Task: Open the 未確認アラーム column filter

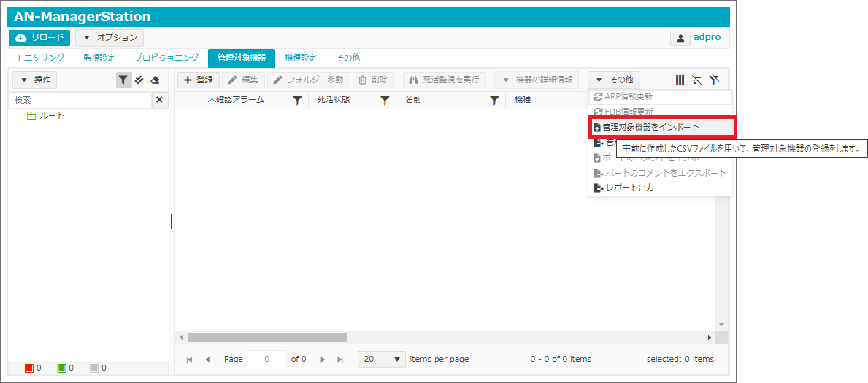Action: point(297,100)
